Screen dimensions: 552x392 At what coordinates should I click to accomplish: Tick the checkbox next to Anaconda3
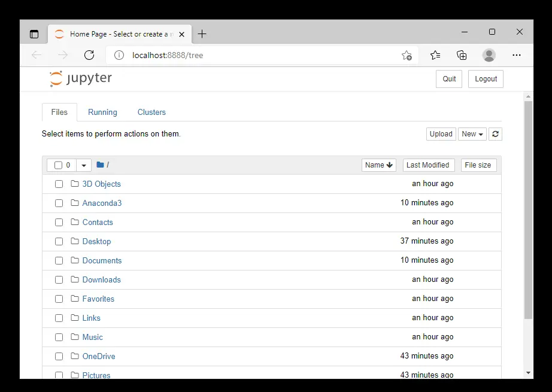click(x=59, y=203)
